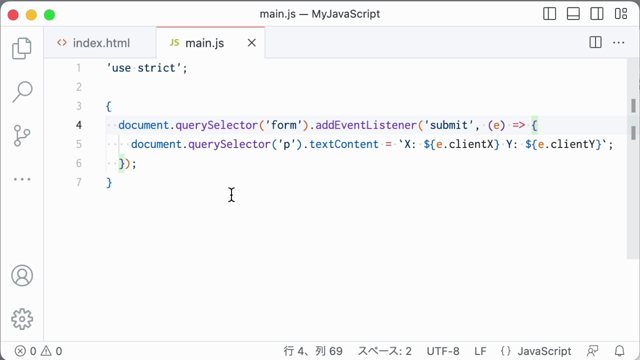Screen dimensions: 640x360
Task: Click the closing }); on line 6
Action: tap(127, 163)
